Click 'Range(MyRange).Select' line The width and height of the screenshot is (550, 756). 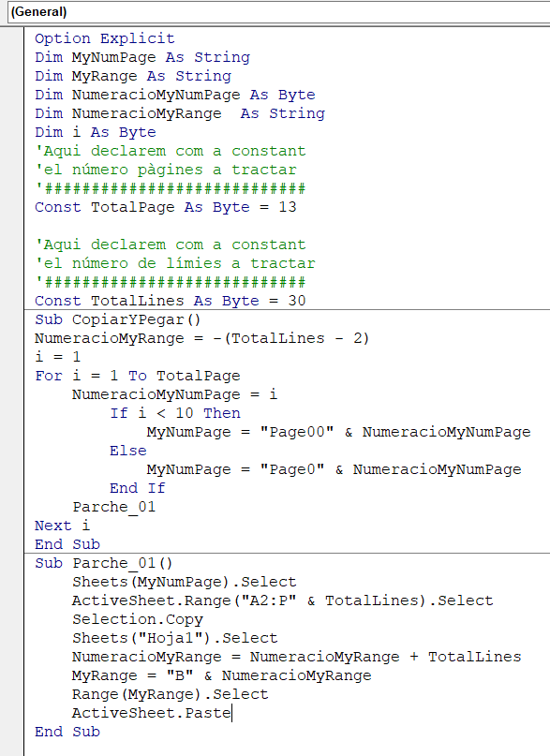[171, 695]
